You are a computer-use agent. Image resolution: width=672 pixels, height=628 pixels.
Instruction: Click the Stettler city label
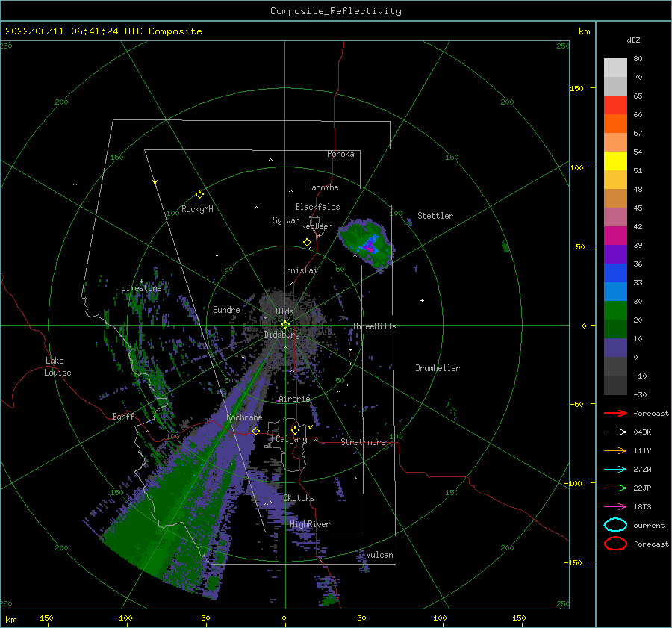click(435, 216)
